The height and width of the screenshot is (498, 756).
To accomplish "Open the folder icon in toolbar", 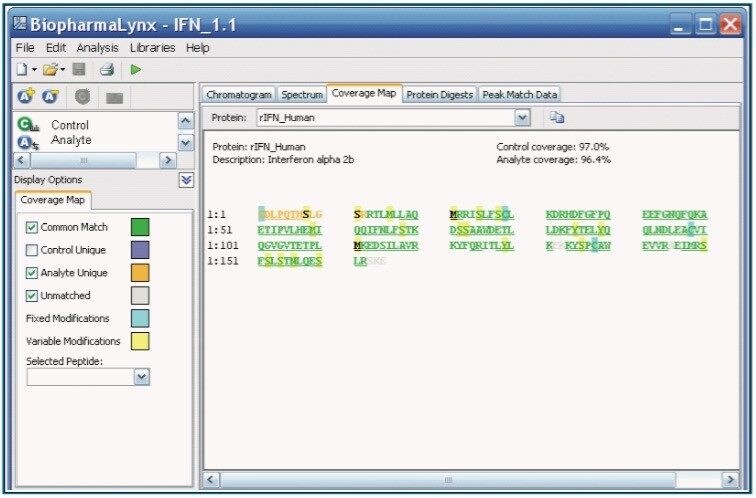I will [50, 70].
